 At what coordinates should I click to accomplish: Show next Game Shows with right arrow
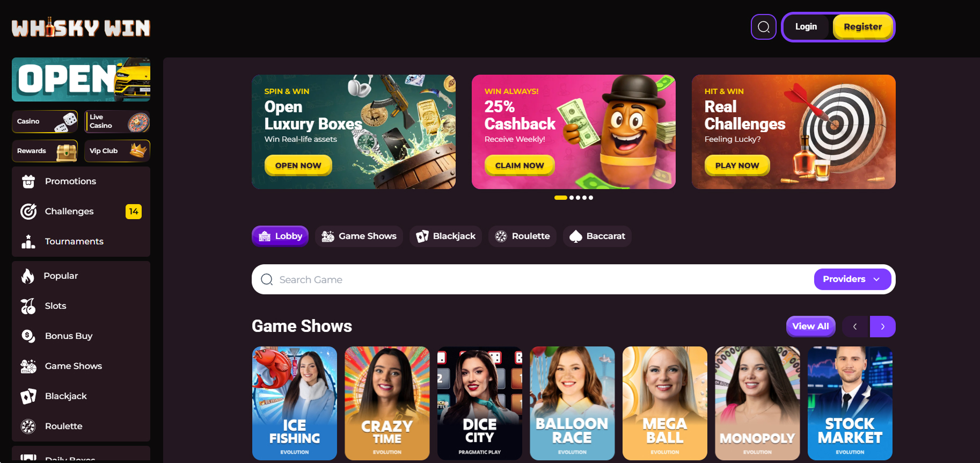882,327
